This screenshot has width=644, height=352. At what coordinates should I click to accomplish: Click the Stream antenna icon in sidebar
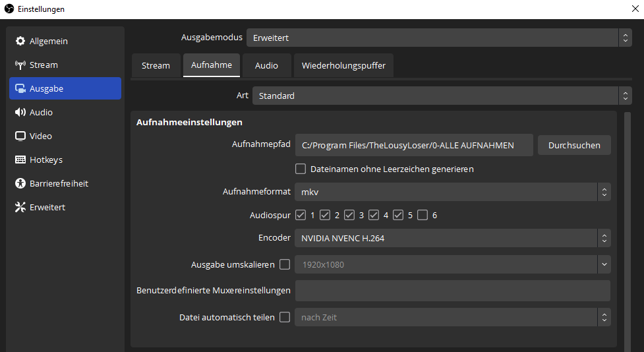(x=20, y=65)
